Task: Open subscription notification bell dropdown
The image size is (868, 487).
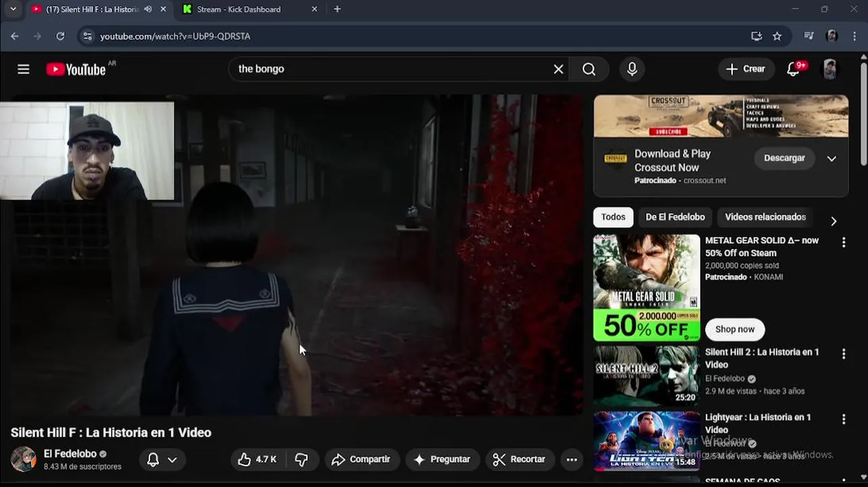Action: [x=162, y=460]
